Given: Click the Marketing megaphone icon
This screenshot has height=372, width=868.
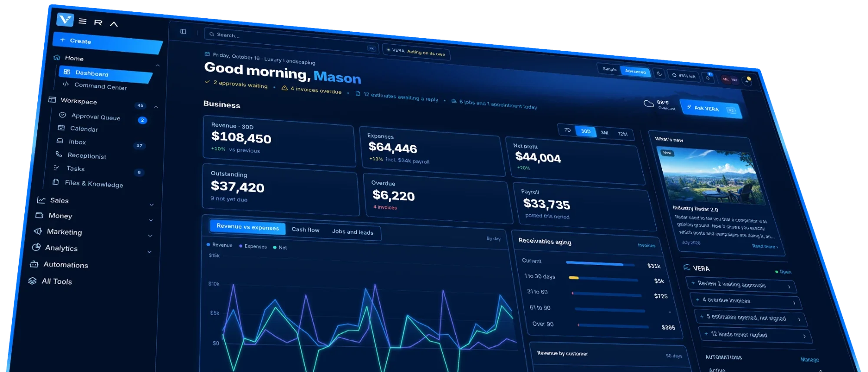Looking at the screenshot, I should (x=38, y=231).
